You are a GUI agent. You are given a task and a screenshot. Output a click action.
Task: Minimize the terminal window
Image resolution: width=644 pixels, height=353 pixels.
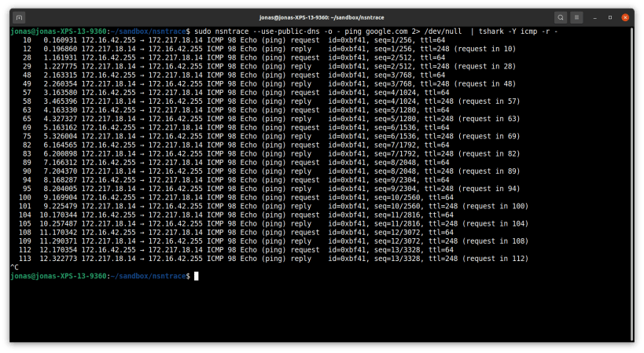pos(594,17)
